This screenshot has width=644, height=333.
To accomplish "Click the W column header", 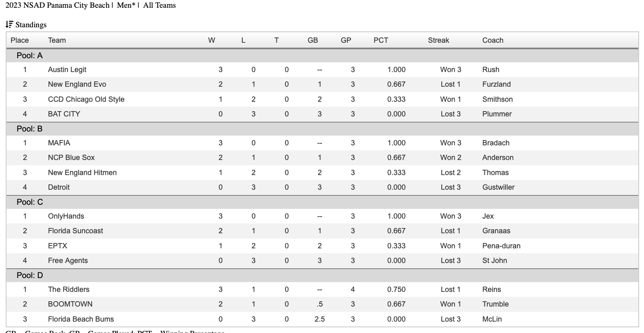I will 211,40.
